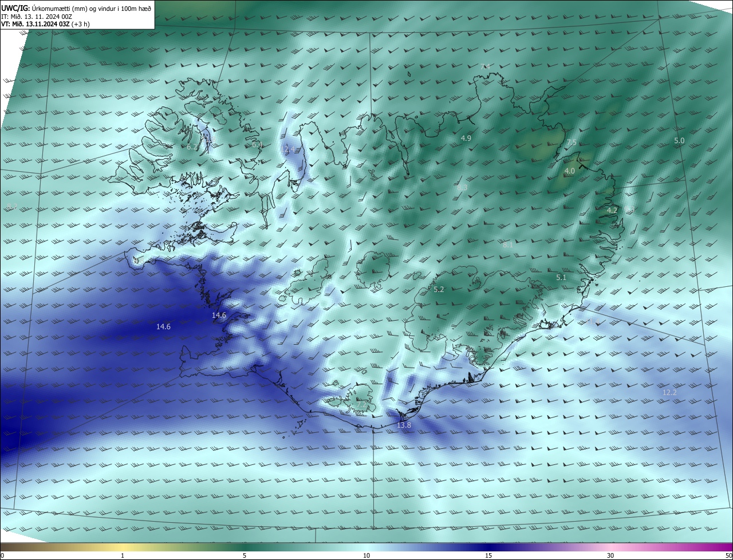733x560 pixels.
Task: Click the 13.8 value on the south coast
Action: click(x=404, y=425)
